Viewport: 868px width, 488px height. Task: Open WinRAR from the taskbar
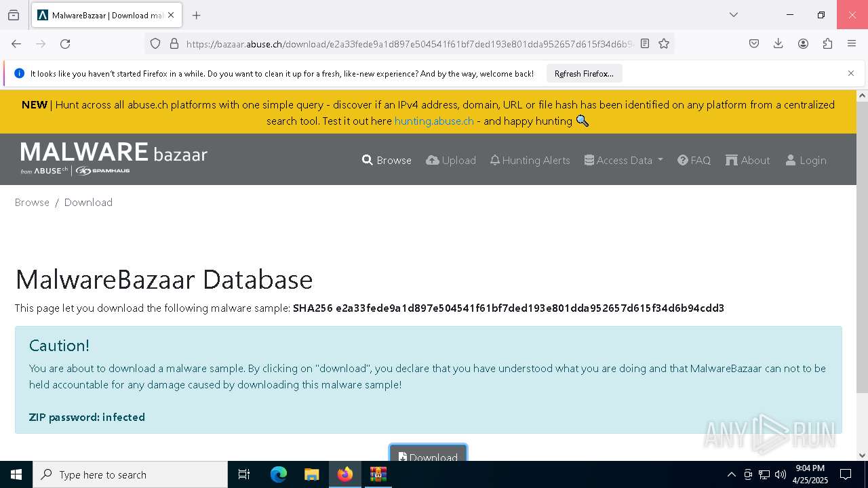click(x=378, y=474)
